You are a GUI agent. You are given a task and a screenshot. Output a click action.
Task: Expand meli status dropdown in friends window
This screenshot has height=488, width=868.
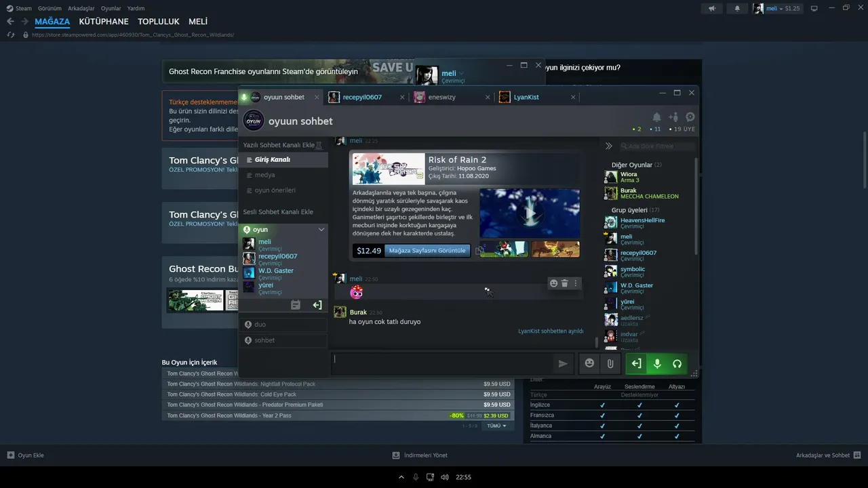(x=461, y=73)
